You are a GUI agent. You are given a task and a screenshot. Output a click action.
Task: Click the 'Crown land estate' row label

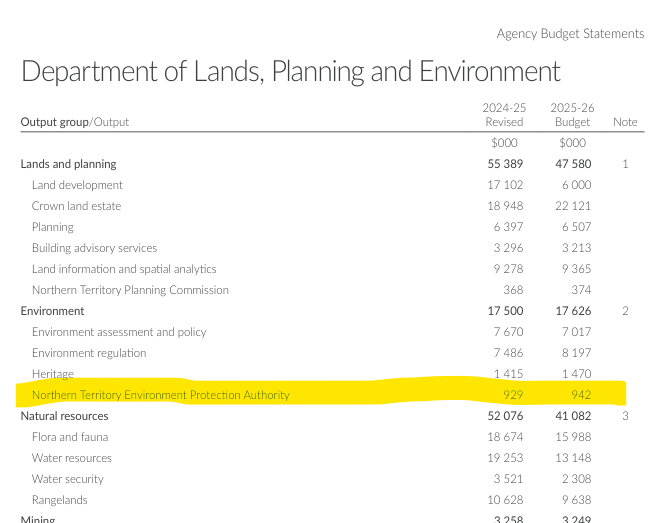point(76,206)
